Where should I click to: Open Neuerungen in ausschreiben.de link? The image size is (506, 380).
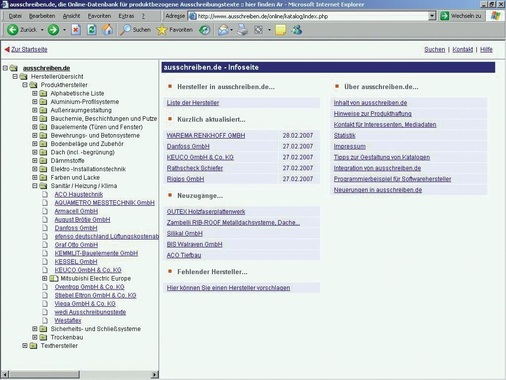[x=378, y=190]
